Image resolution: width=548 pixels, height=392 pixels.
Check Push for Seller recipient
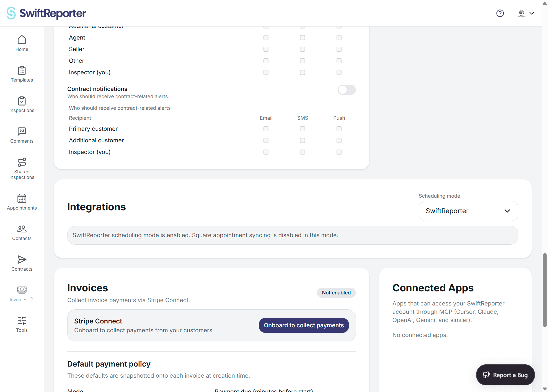(x=339, y=49)
